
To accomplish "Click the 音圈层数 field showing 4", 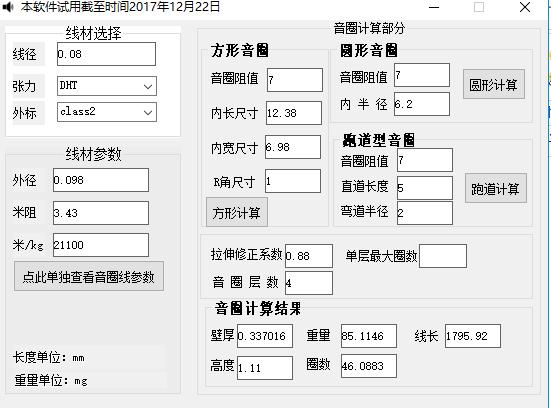I will pos(309,283).
